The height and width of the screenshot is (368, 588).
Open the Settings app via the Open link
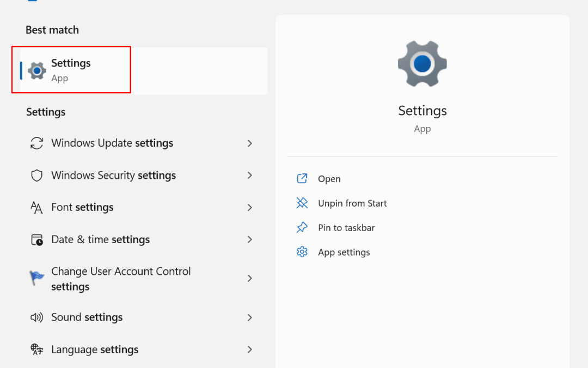329,178
